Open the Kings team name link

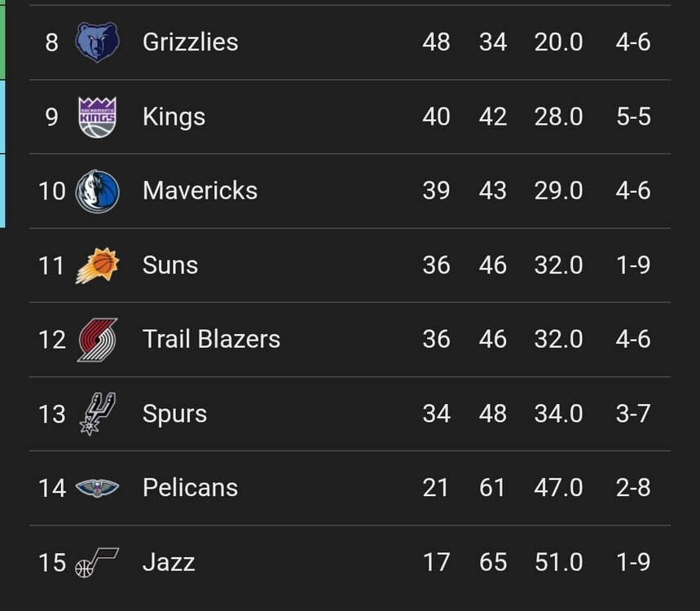[x=174, y=116]
